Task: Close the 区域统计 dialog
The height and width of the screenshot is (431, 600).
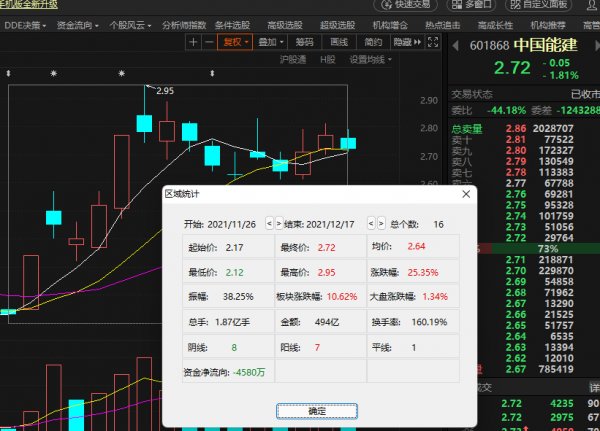Action: (466, 194)
